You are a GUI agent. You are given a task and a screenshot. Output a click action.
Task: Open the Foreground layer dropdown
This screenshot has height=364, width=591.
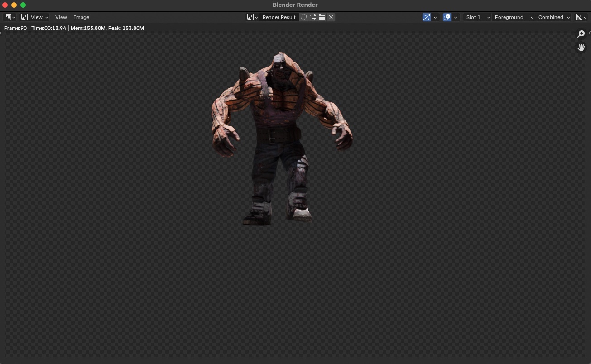point(514,17)
